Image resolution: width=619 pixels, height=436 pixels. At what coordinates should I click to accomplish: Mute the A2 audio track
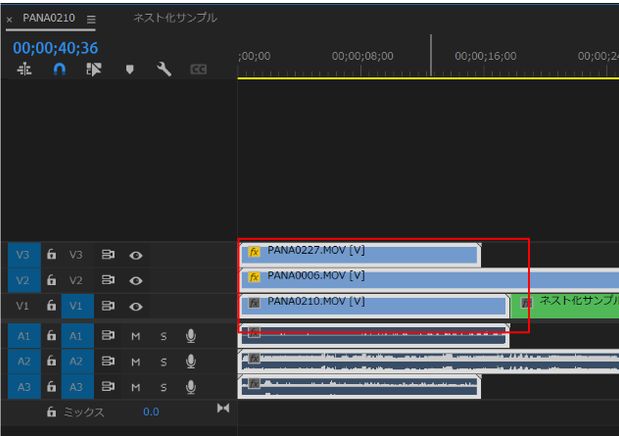[135, 362]
